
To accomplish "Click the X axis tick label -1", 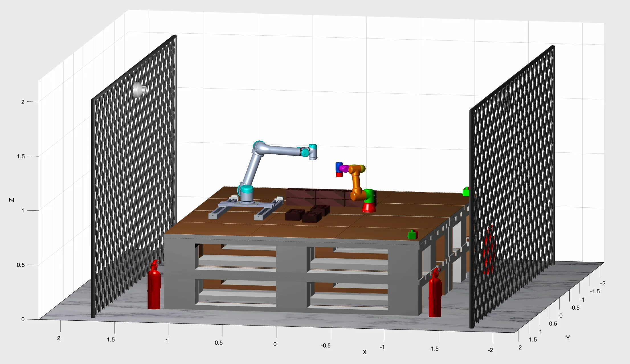I will pos(382,347).
